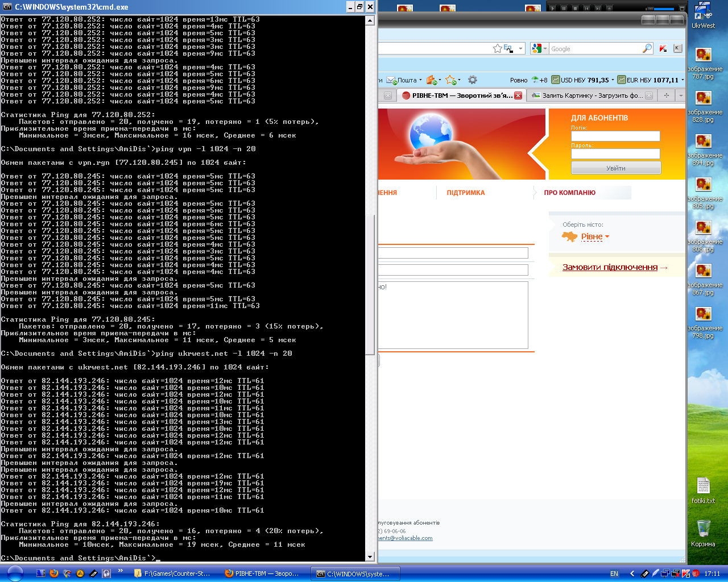Click the red globe tray icon
728x582 pixels.
(695, 573)
